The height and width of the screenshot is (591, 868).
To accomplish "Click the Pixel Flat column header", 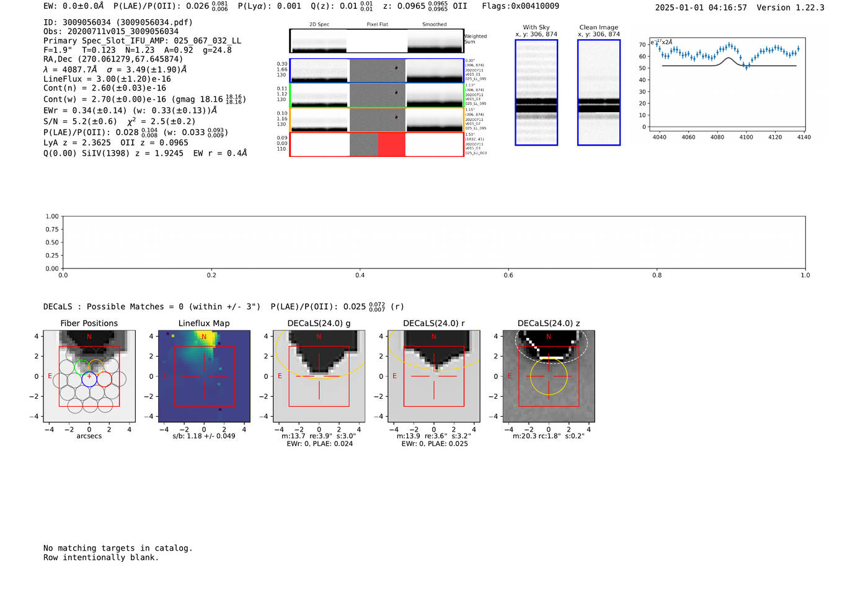I will pos(377,25).
